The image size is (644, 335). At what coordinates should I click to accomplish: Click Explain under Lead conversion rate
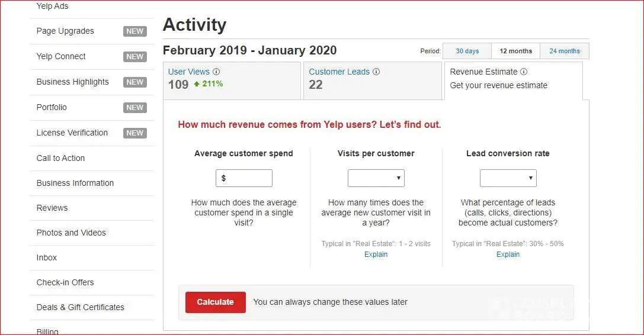[x=508, y=255]
